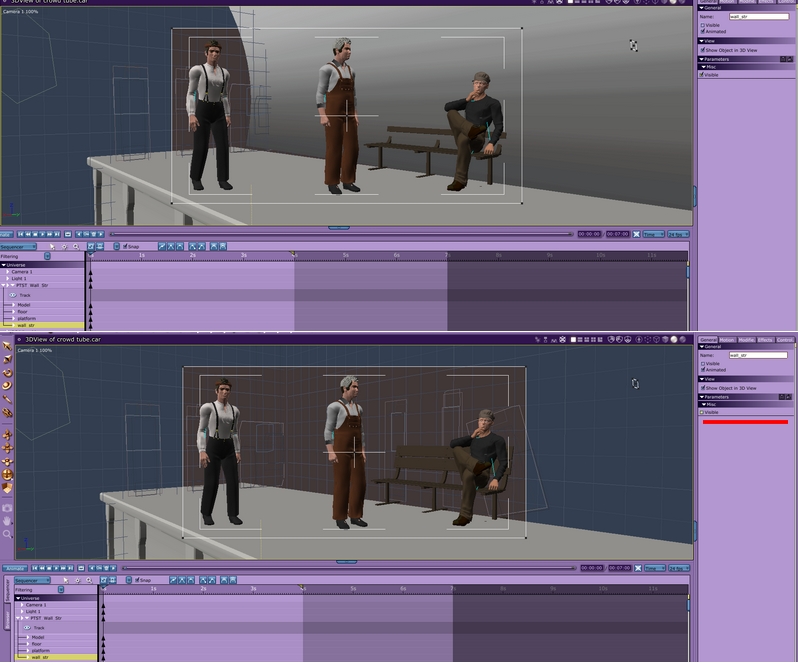Choose four-pane view layout in lower 3DView header

click(593, 339)
